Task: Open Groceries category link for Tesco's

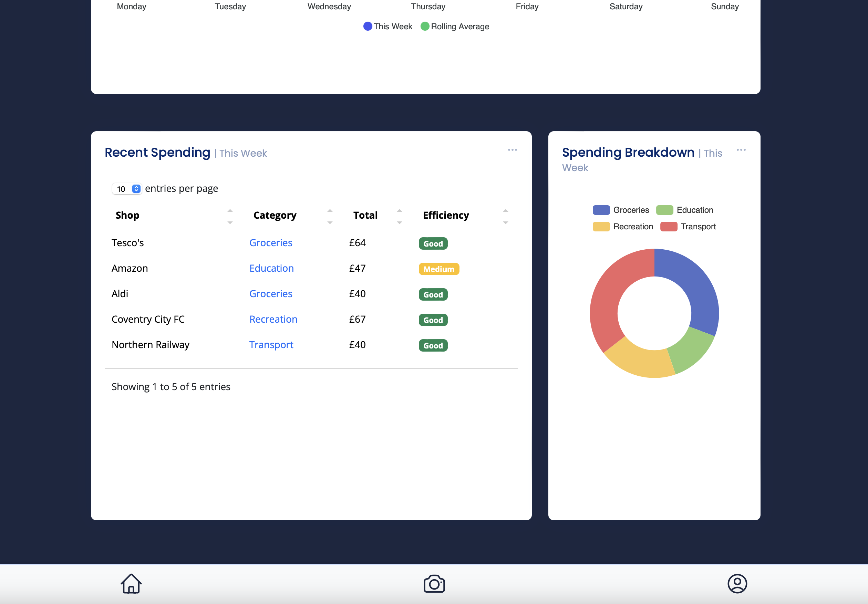Action: coord(271,243)
